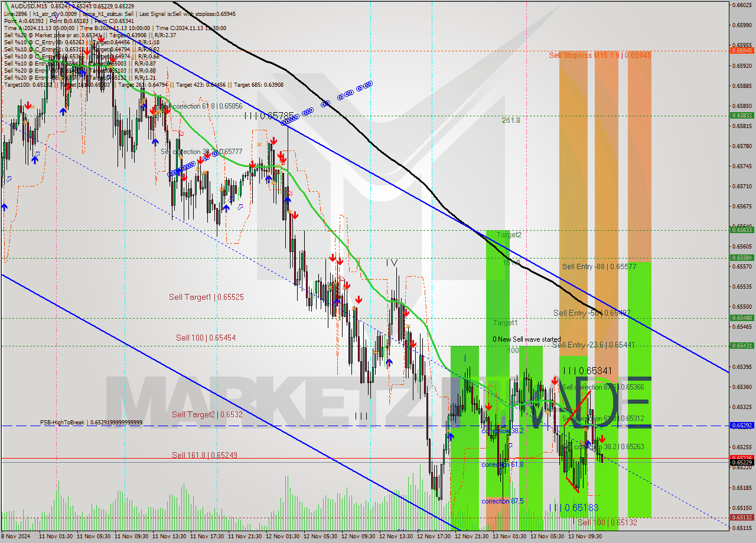Click the green 0.65431 price tag on axis
The height and width of the screenshot is (543, 756).
click(742, 346)
